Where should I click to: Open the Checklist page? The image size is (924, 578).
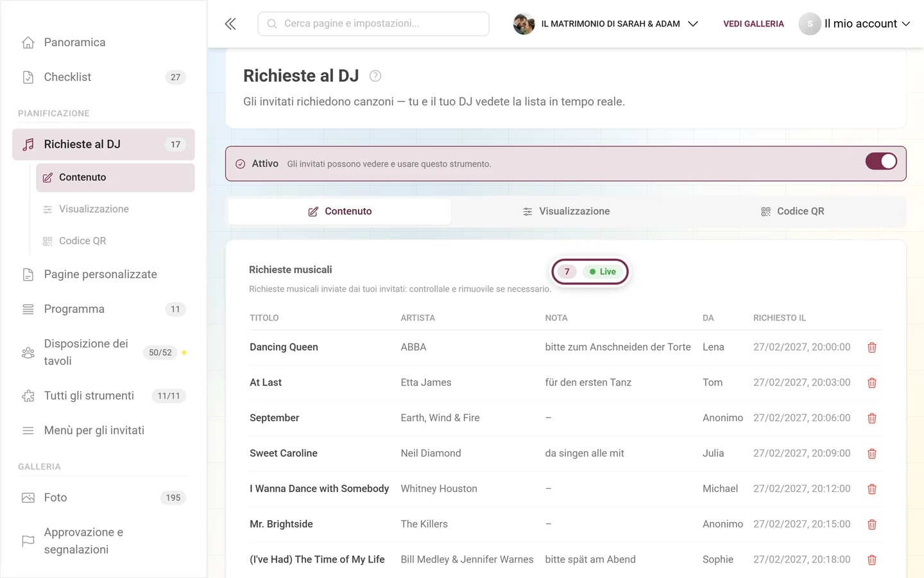(x=103, y=77)
